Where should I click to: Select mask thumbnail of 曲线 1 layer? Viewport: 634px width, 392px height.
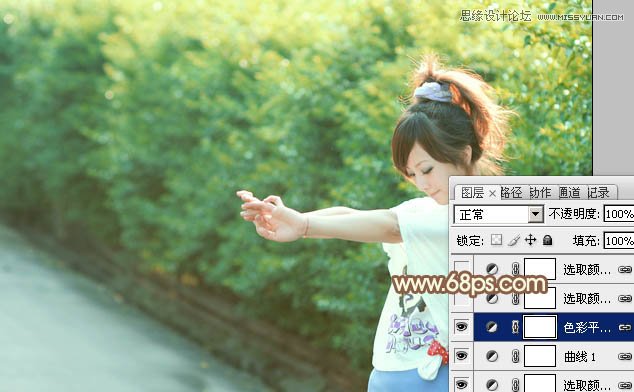[x=540, y=356]
